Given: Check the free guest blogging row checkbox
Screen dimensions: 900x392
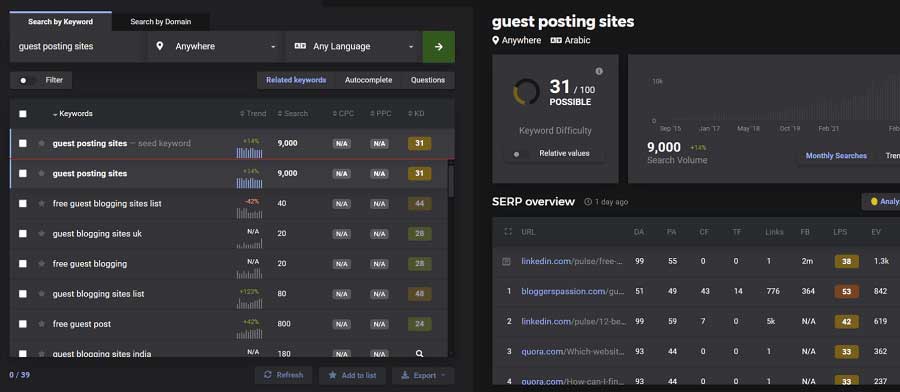Looking at the screenshot, I should 22,263.
